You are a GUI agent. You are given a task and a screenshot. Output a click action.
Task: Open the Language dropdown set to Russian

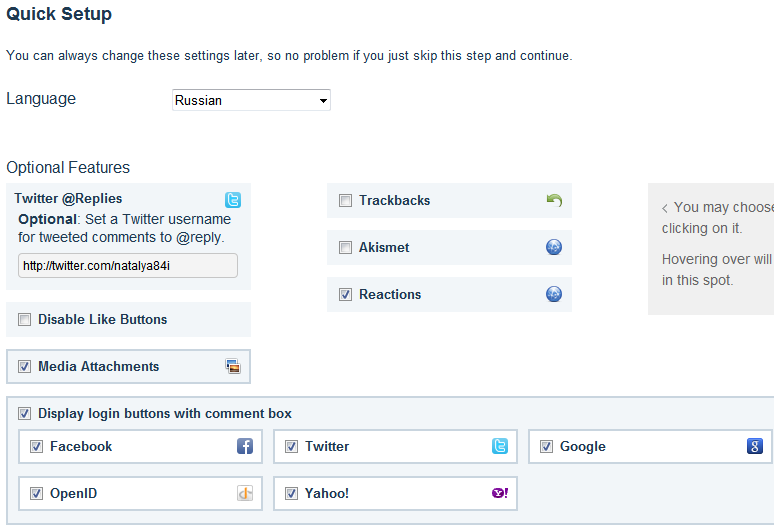251,100
